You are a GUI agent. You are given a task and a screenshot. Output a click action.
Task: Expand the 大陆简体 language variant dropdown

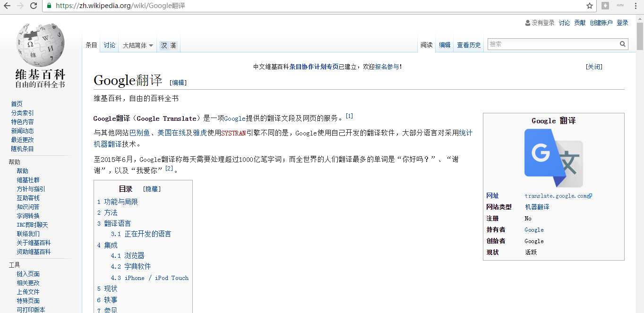pyautogui.click(x=138, y=45)
